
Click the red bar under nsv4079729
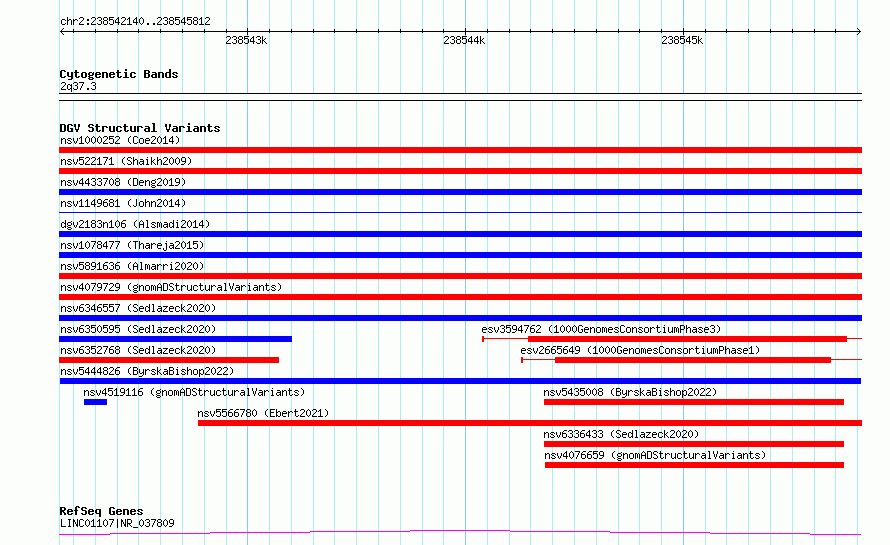[460, 297]
